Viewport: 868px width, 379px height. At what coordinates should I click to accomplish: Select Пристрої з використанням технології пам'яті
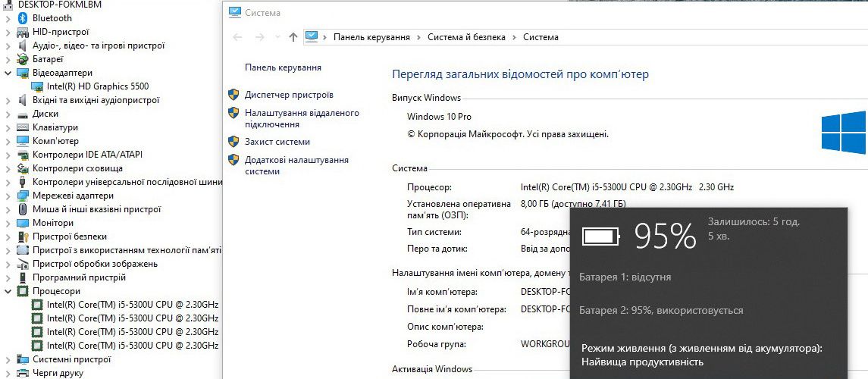point(127,250)
